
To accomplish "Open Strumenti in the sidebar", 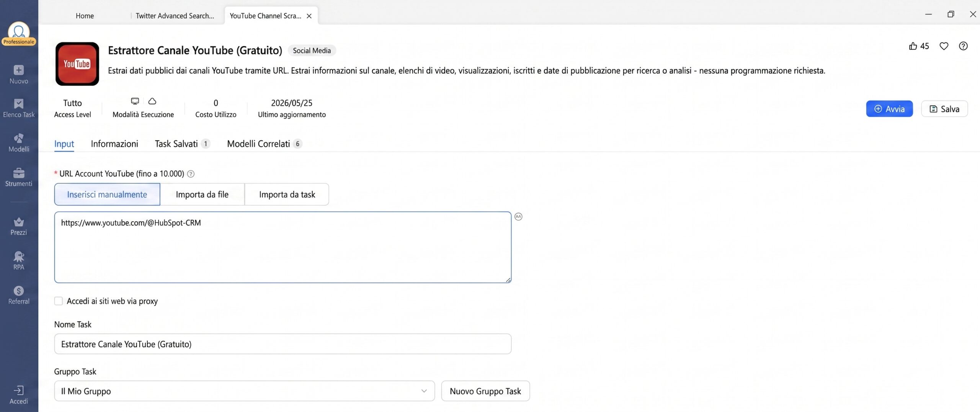I will point(18,178).
